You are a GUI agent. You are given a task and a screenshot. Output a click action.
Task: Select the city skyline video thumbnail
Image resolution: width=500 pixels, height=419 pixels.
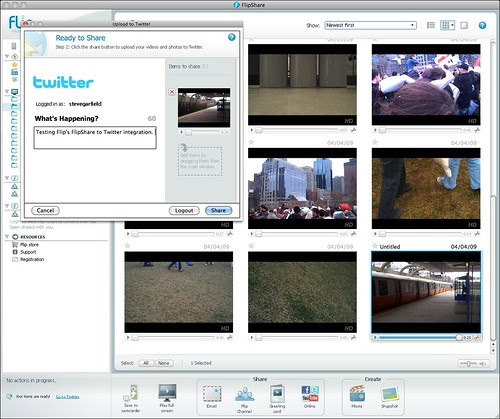pyautogui.click(x=302, y=188)
